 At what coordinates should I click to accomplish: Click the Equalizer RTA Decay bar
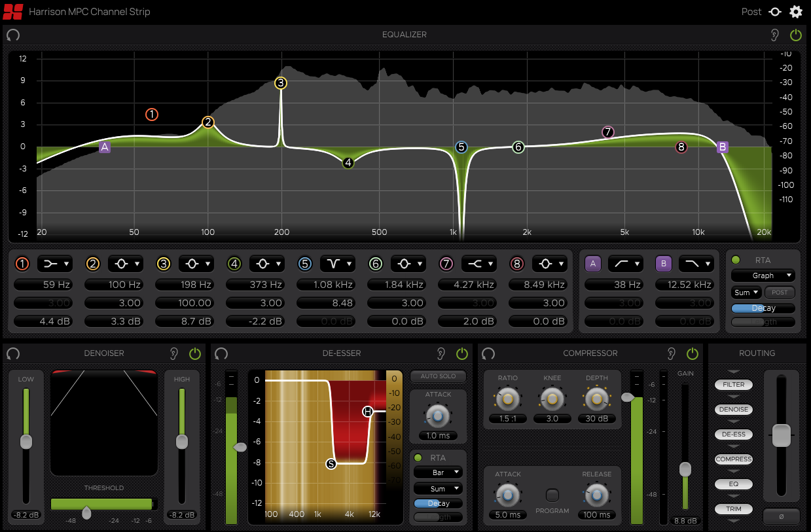tap(763, 308)
